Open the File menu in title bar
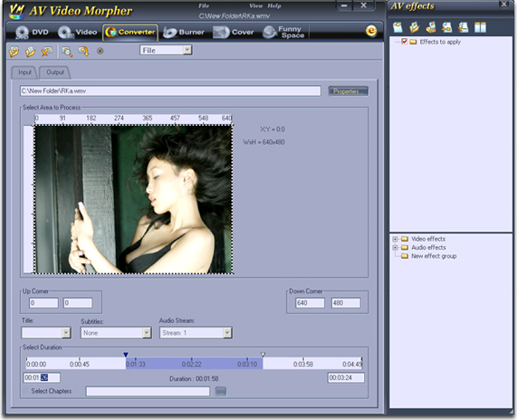517x420 pixels. click(x=204, y=5)
